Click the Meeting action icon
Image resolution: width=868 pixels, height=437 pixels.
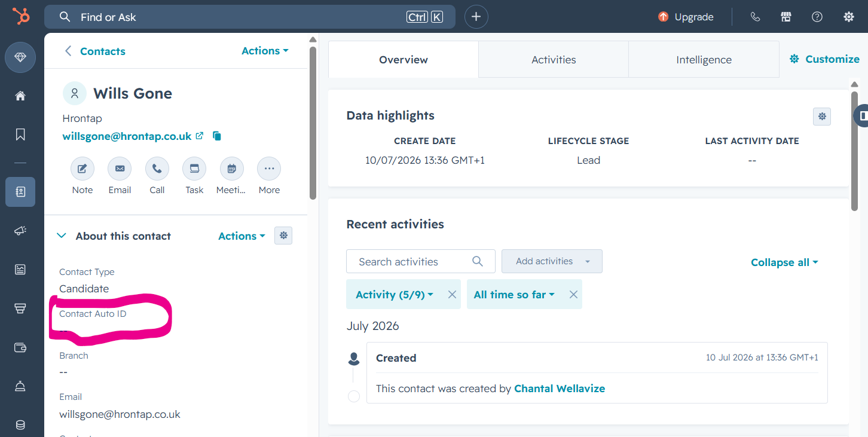point(231,169)
